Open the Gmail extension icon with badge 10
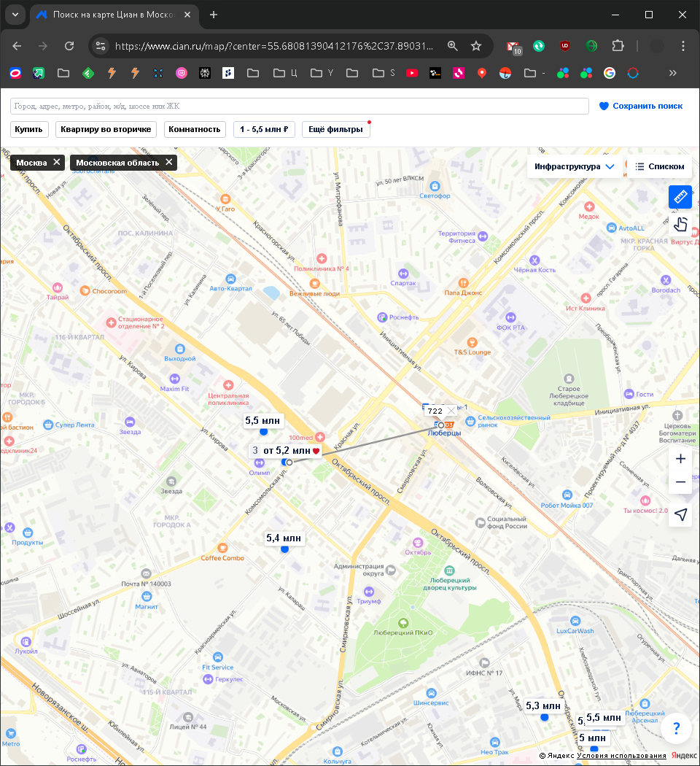700x766 pixels. click(x=514, y=47)
